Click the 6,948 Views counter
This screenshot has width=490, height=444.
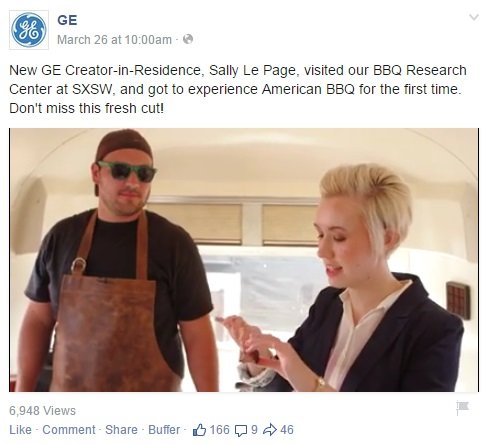coord(42,411)
